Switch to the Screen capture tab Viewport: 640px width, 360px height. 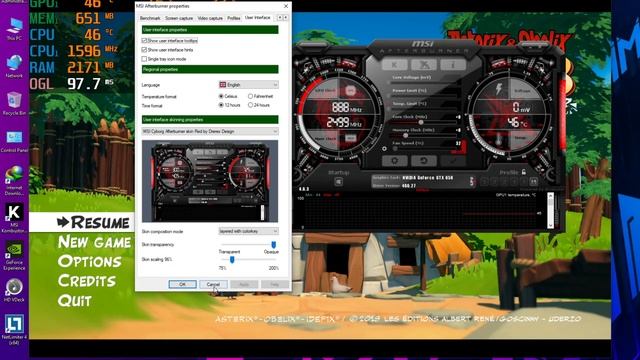click(179, 18)
